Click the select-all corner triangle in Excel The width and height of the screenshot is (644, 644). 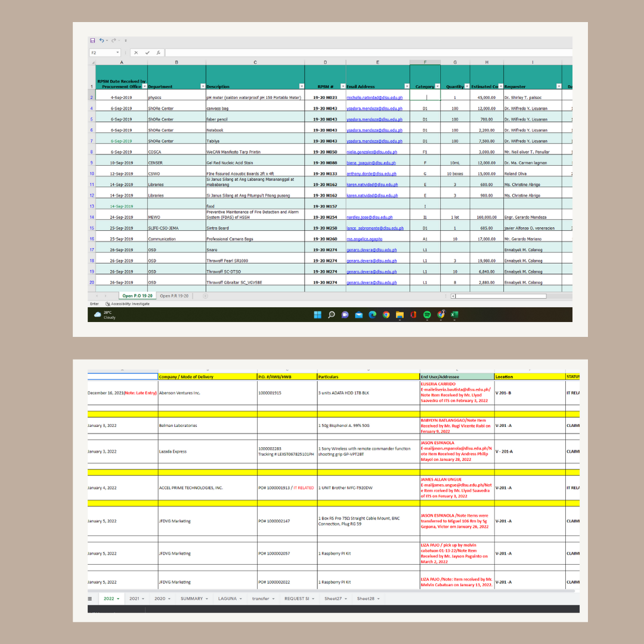pos(93,63)
